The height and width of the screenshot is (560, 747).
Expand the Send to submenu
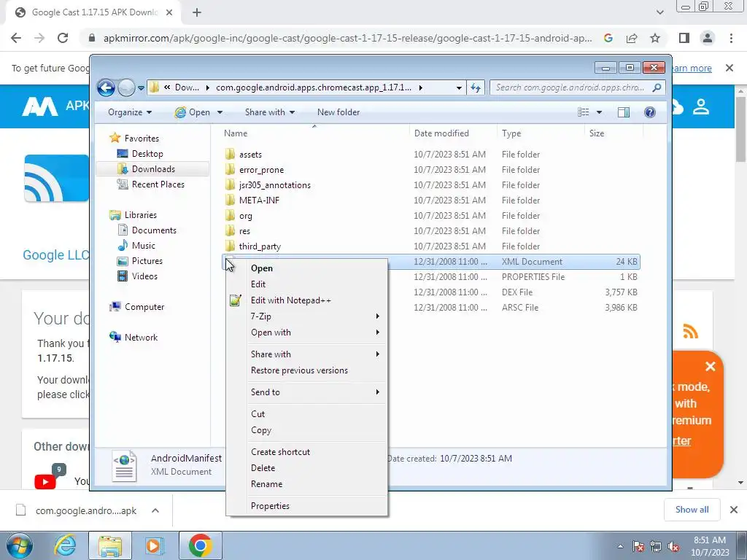(x=307, y=392)
